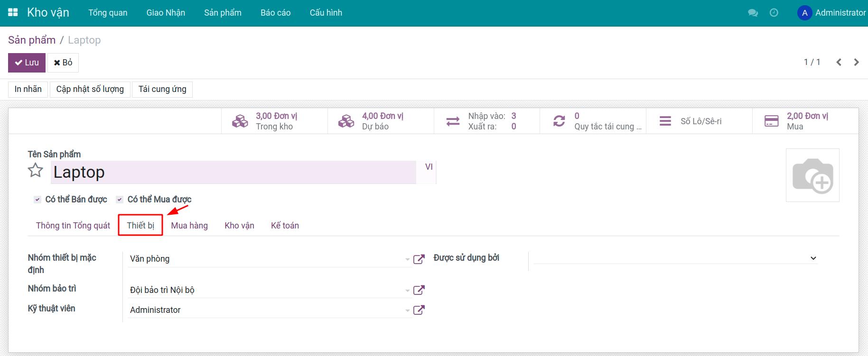Click the Laptop product name field
The width and height of the screenshot is (868, 356).
pyautogui.click(x=233, y=172)
